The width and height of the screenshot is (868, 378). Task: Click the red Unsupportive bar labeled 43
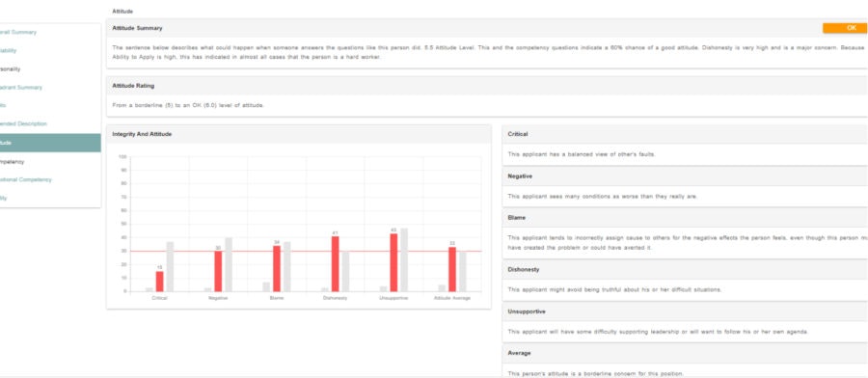coord(393,262)
